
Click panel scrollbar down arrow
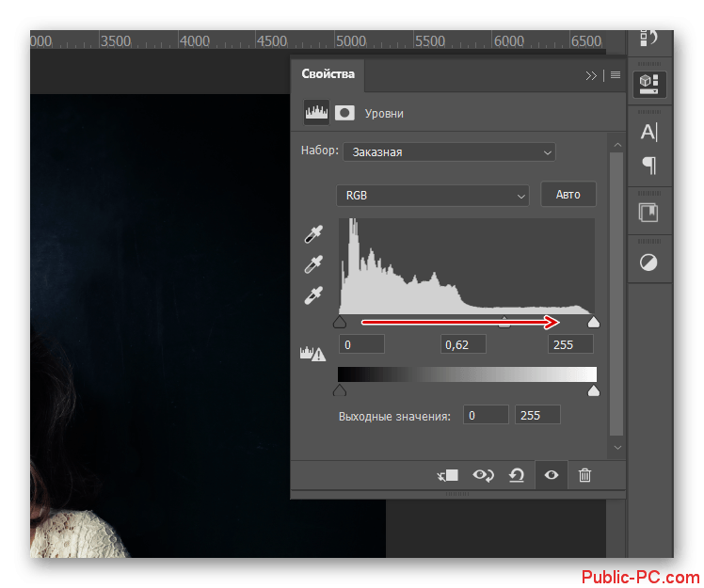(617, 448)
